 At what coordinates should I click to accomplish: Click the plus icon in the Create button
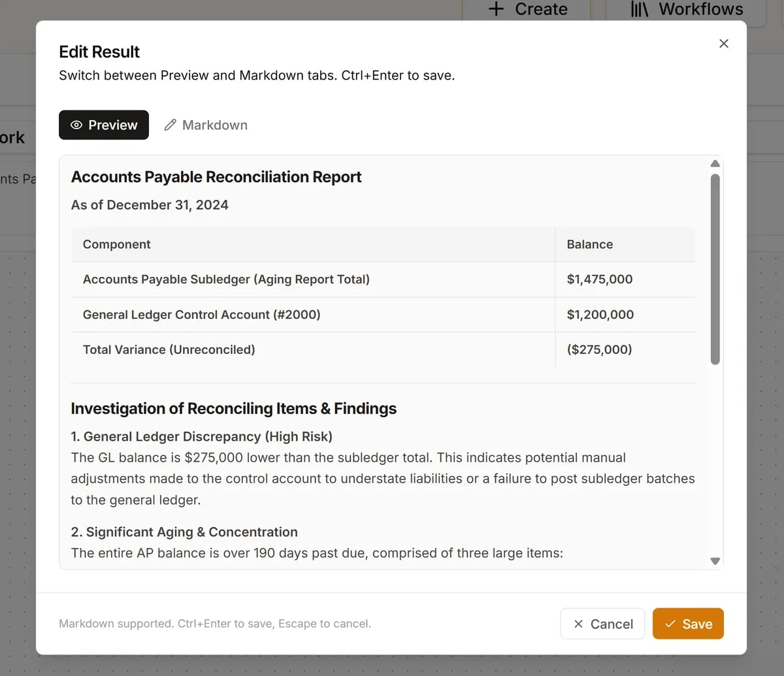pos(496,9)
